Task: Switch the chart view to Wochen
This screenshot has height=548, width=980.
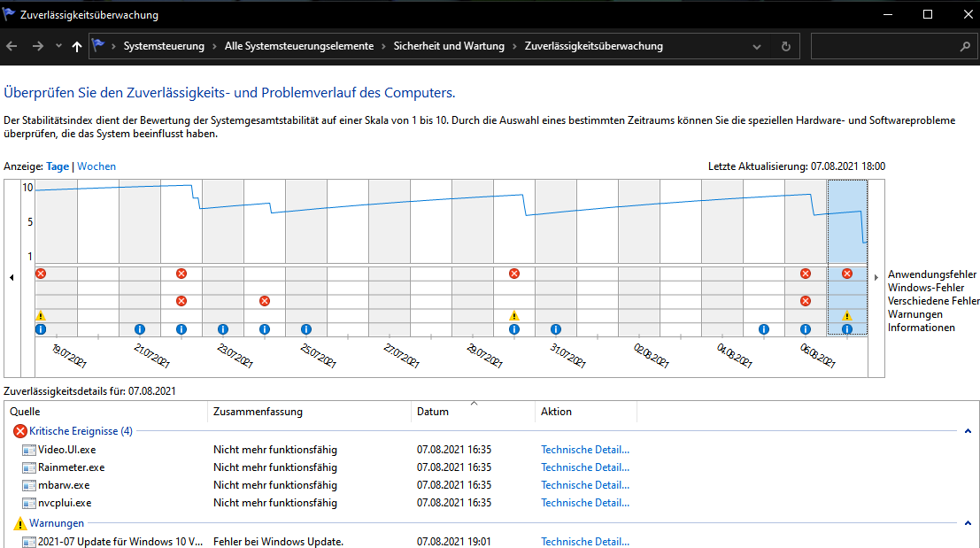Action: [x=96, y=166]
